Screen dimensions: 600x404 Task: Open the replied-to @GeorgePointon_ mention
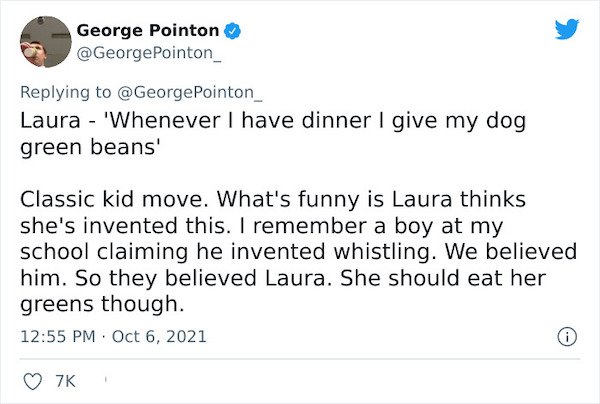pos(190,92)
